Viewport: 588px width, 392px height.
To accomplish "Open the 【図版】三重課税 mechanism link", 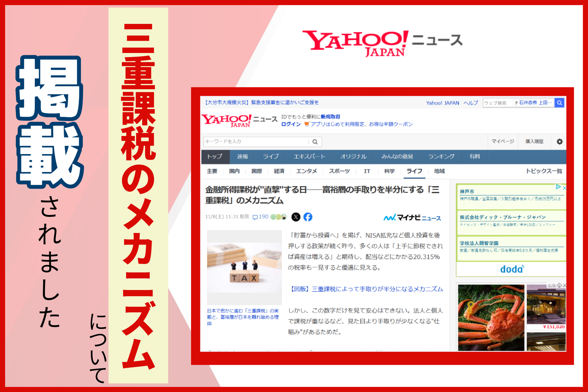I will [x=366, y=289].
